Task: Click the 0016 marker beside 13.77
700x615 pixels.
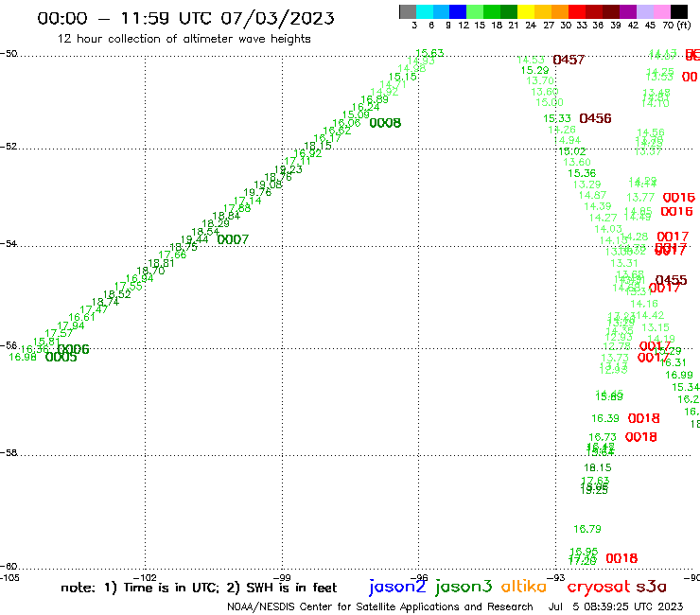Action: (x=678, y=198)
